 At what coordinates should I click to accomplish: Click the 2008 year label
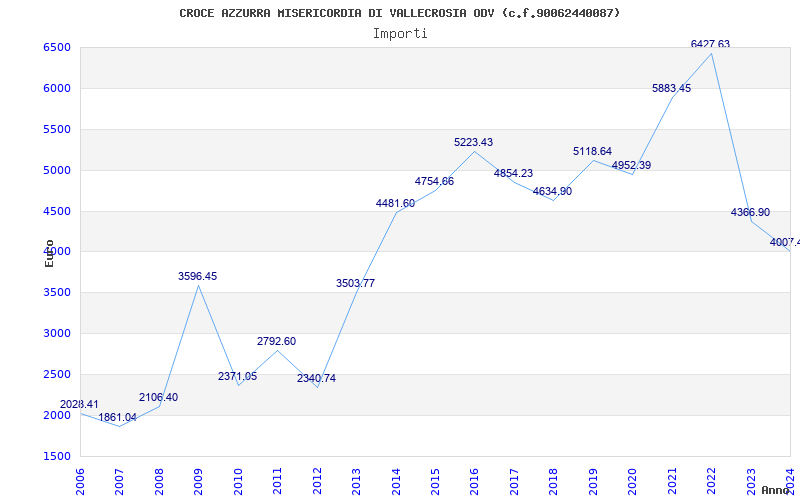click(159, 481)
